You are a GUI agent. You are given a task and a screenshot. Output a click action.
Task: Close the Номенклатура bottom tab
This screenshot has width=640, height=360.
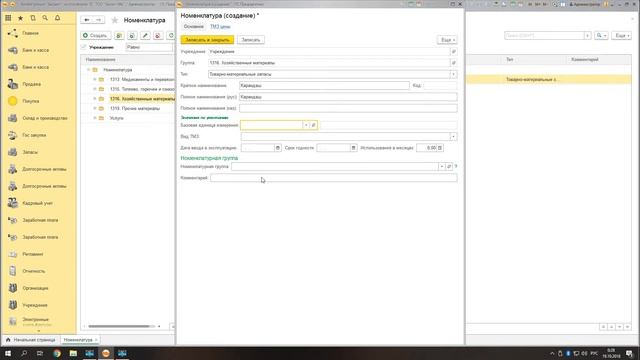96,340
